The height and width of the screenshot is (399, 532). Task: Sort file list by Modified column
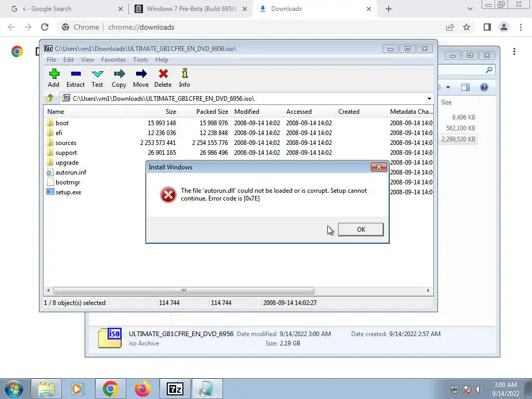[x=257, y=111]
